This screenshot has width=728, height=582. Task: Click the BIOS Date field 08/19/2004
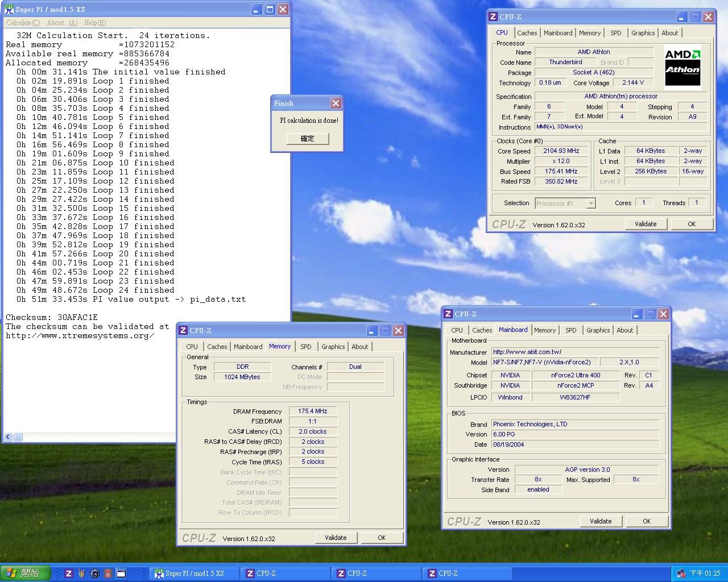coord(574,444)
